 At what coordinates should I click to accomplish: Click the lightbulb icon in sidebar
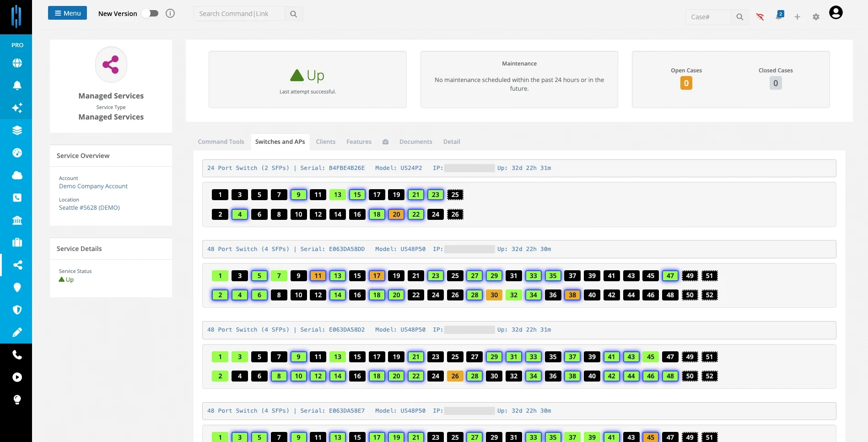click(x=17, y=400)
